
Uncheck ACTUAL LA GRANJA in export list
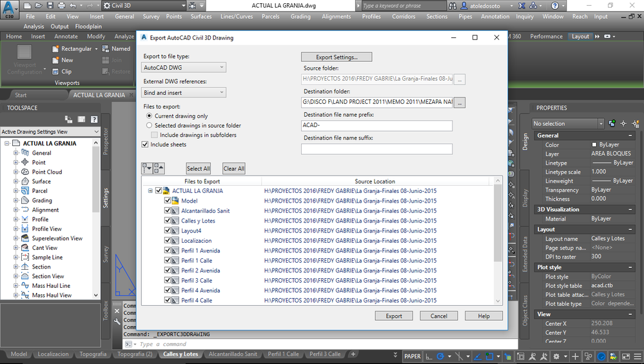click(x=159, y=191)
